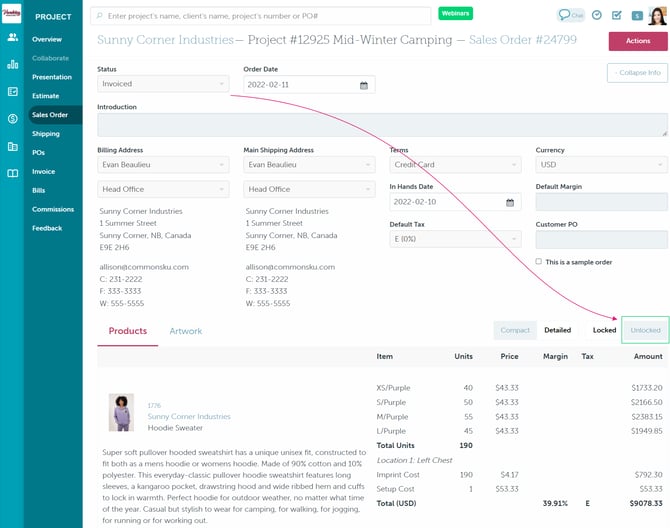The height and width of the screenshot is (528, 670).
Task: Click the calendar icon in In Hands Date
Action: 510,202
